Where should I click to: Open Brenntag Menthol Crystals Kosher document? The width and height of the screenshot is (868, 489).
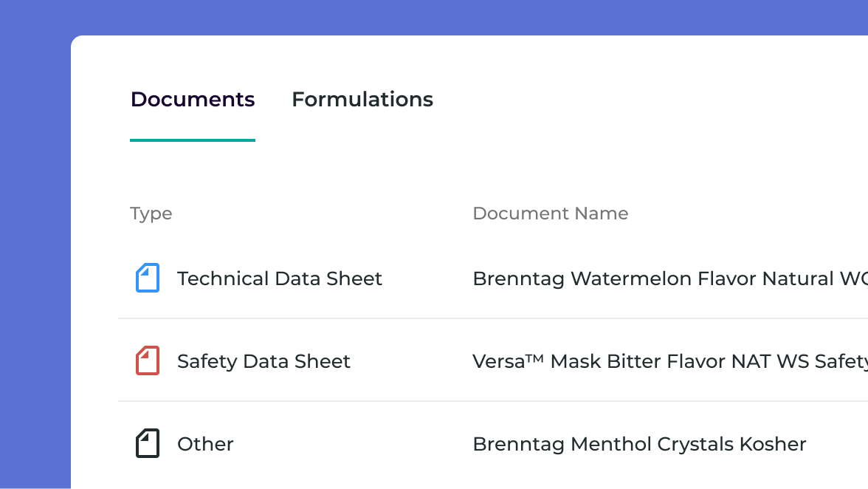pyautogui.click(x=639, y=444)
